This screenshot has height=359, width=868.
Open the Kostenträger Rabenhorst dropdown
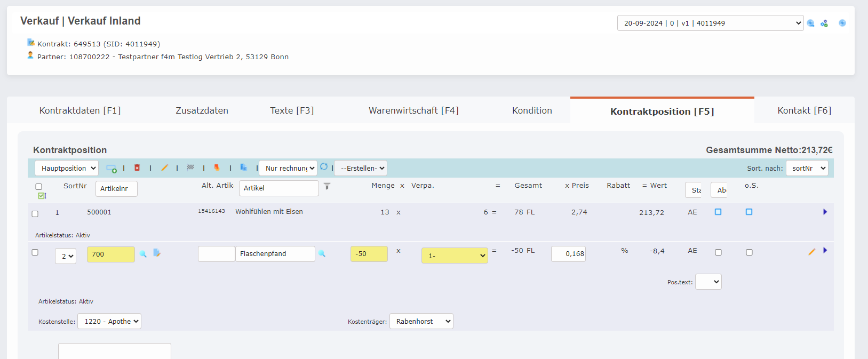(421, 321)
